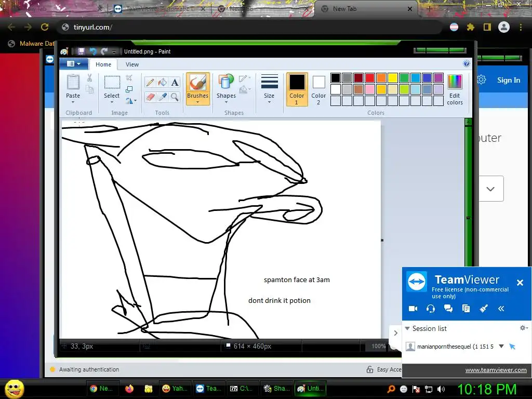Reload the page in Chrome

click(45, 27)
